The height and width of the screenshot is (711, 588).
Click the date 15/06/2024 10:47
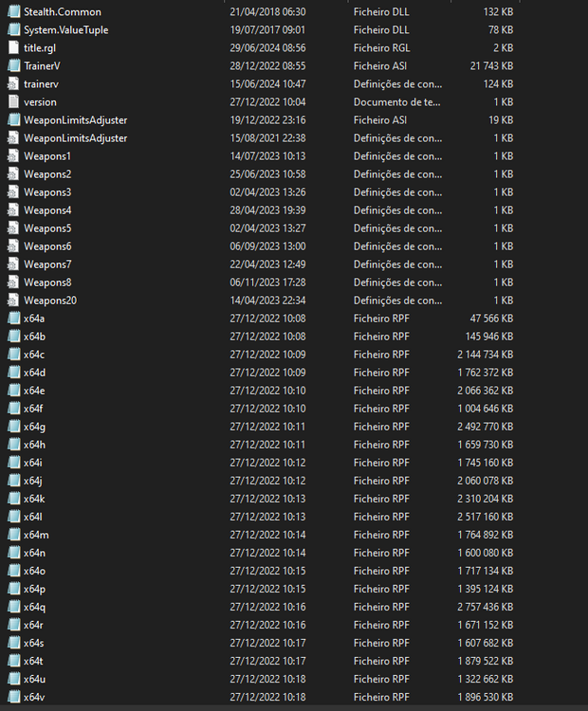click(267, 84)
